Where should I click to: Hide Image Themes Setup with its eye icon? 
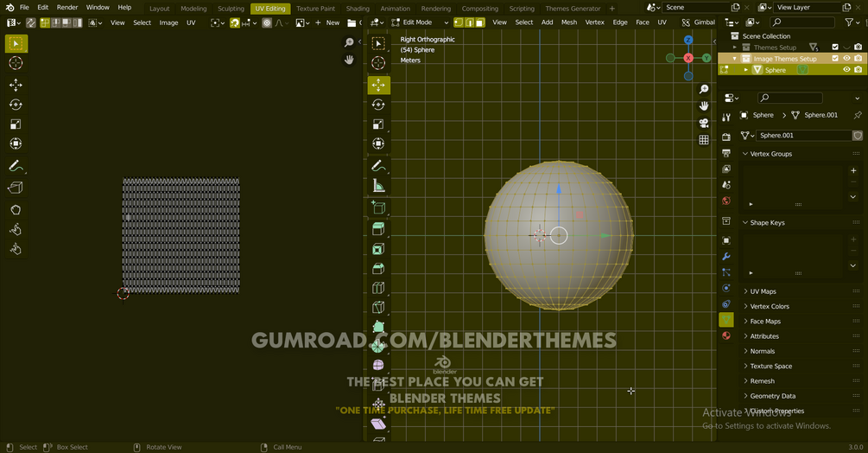coord(846,58)
